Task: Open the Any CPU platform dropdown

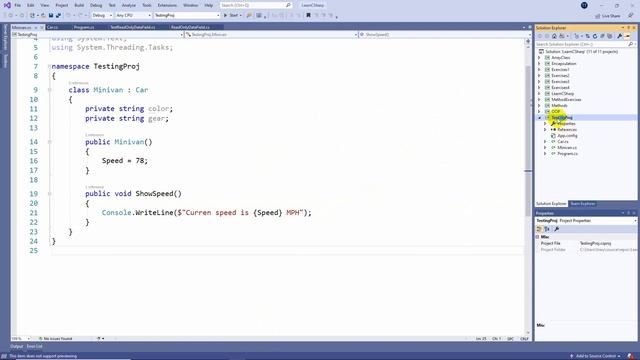Action: [x=133, y=16]
